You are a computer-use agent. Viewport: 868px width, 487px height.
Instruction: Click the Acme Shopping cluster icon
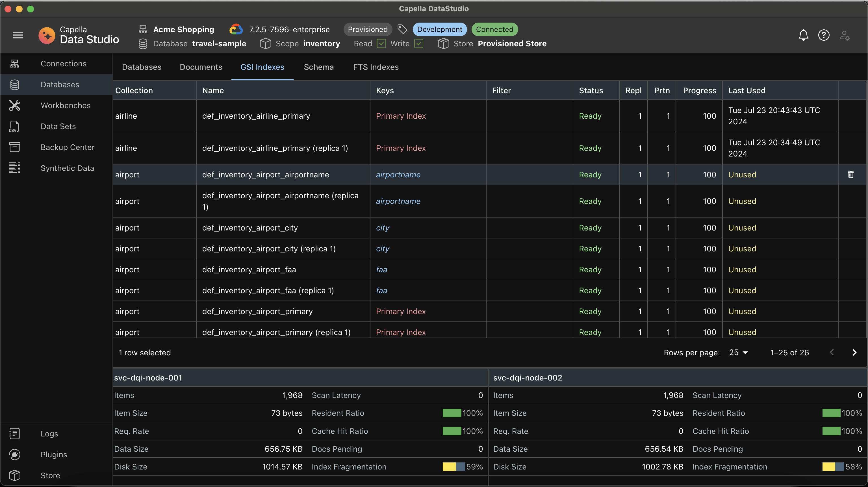tap(143, 30)
